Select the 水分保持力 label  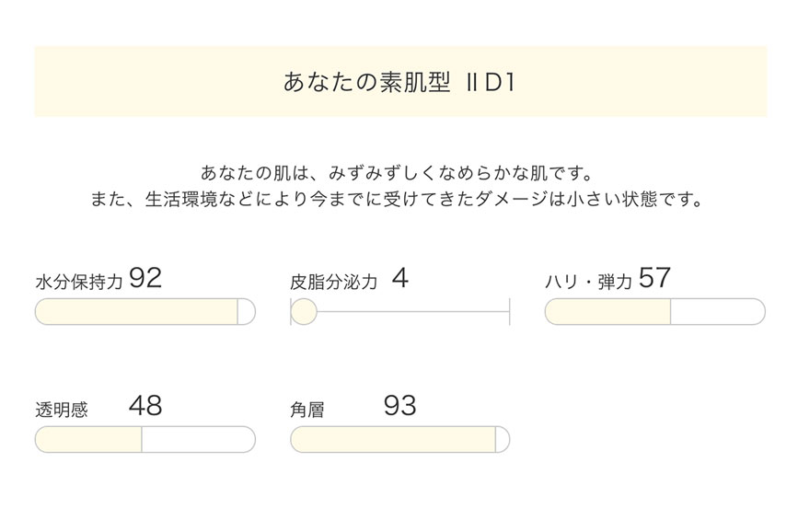pos(78,283)
